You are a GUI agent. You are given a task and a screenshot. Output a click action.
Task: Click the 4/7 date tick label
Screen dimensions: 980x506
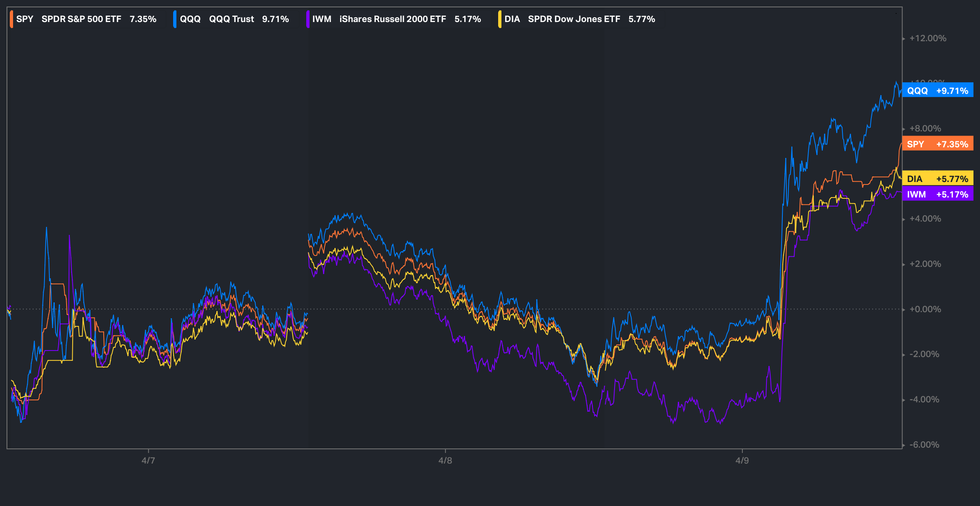pyautogui.click(x=148, y=460)
